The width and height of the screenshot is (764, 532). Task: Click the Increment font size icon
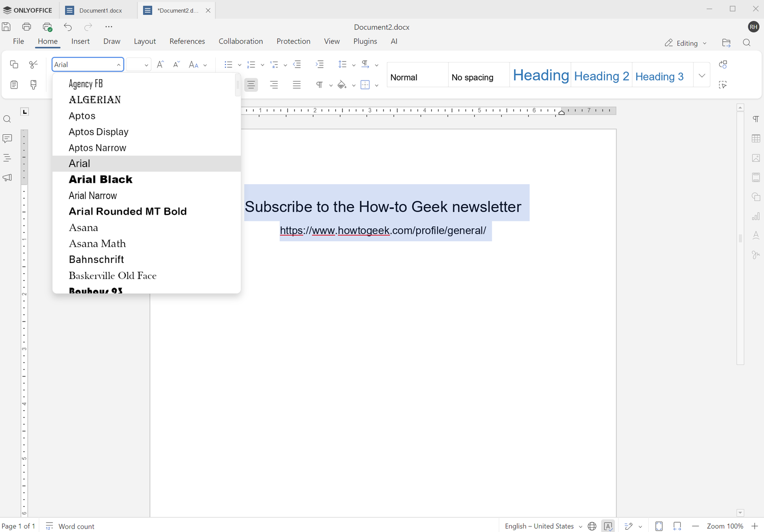pos(160,65)
